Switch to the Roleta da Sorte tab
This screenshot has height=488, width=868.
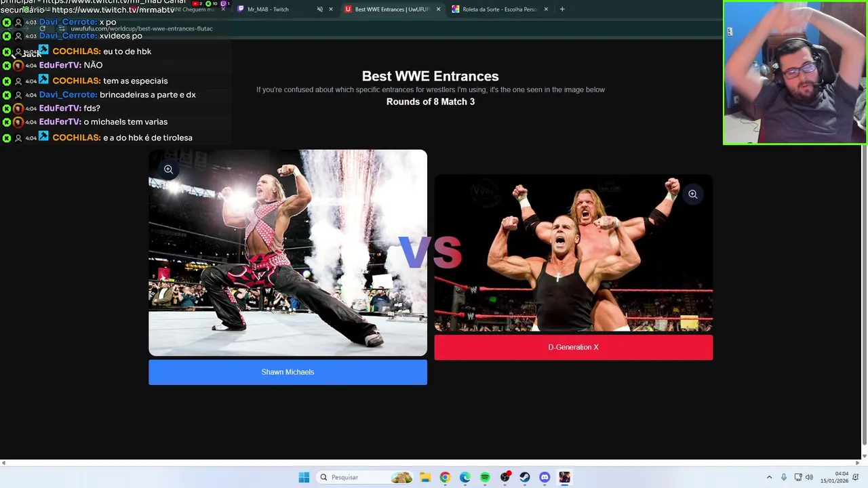(500, 9)
